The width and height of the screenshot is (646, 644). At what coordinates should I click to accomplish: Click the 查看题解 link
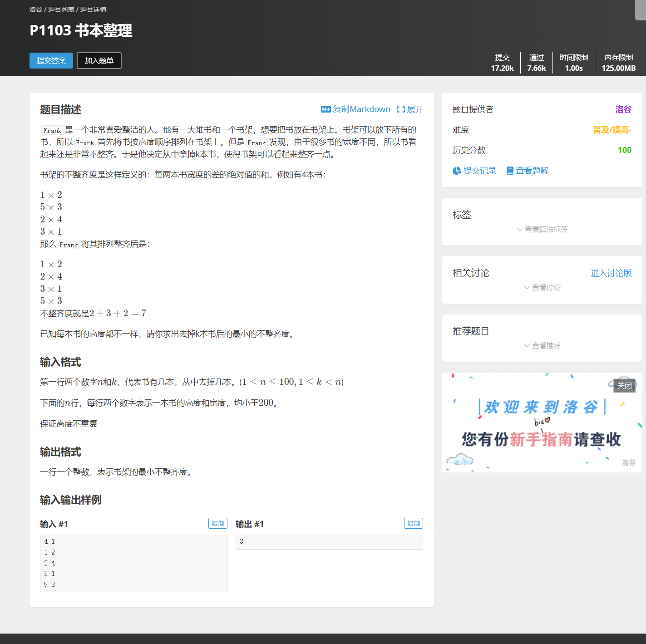[x=532, y=171]
